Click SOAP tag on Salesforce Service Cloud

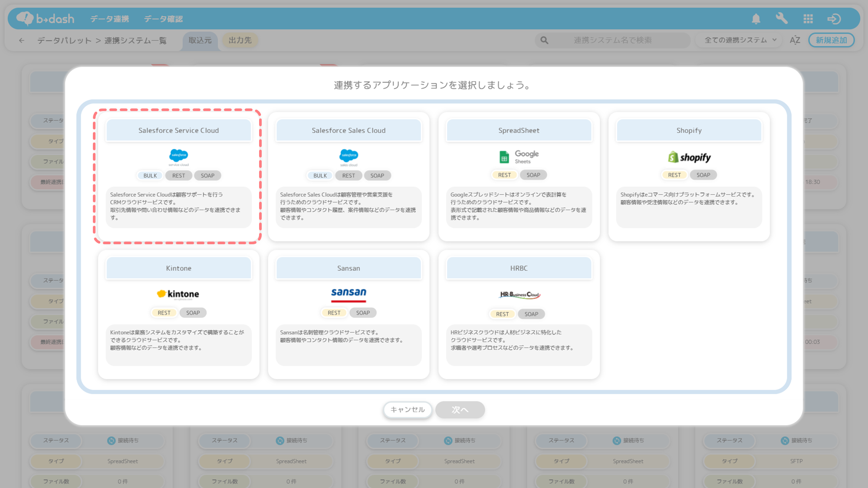(207, 176)
